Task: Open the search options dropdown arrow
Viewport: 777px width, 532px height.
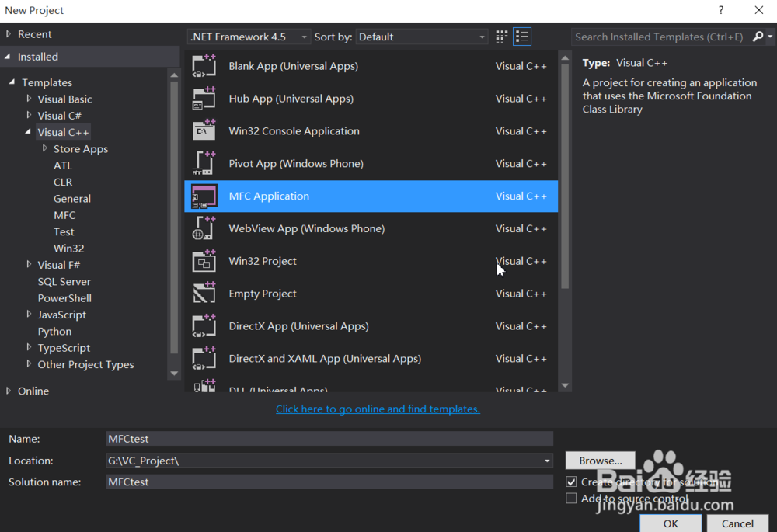Action: [x=770, y=37]
